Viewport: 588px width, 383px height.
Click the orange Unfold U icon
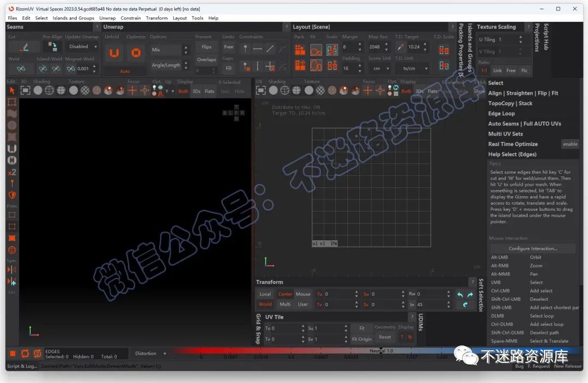point(114,53)
